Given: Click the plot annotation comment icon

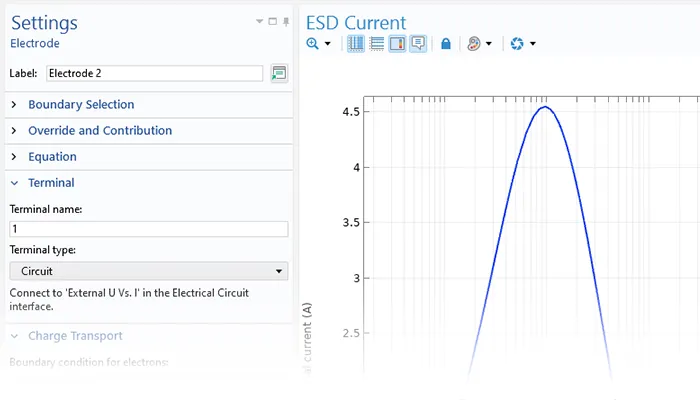Looking at the screenshot, I should 417,44.
